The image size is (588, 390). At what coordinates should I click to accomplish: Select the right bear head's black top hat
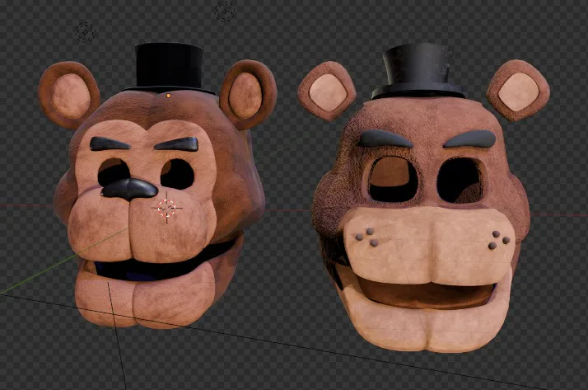[418, 71]
